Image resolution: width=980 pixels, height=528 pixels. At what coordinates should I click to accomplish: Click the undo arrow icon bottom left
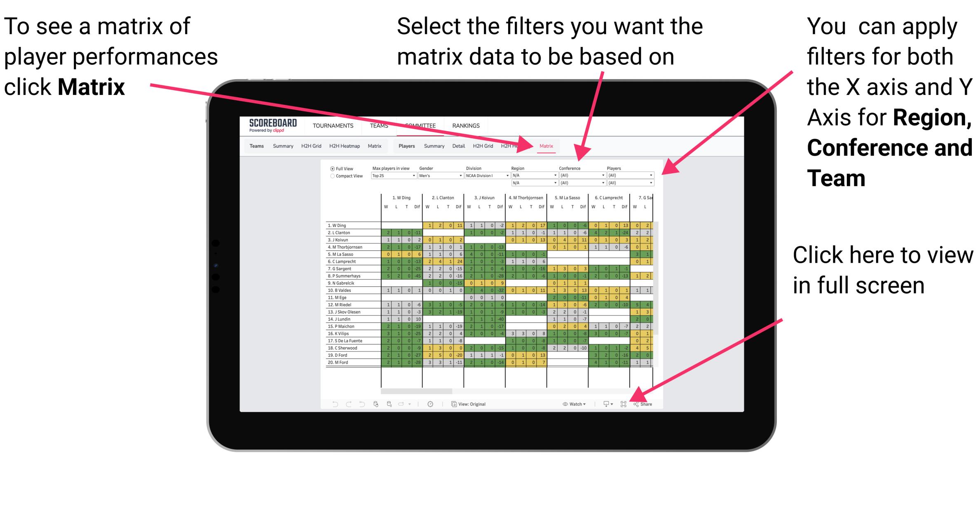(331, 404)
